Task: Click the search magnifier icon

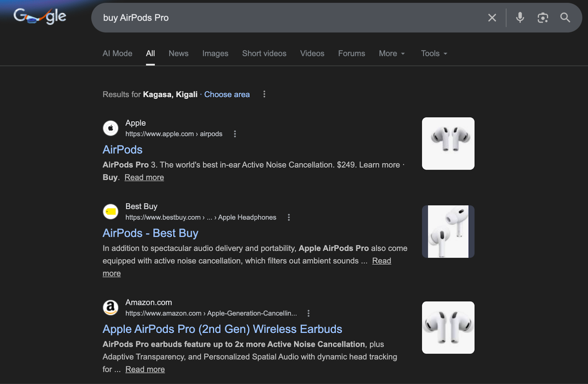Action: point(565,17)
